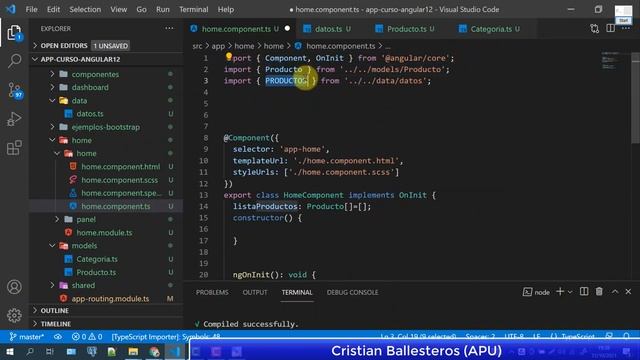Click Explorer more actions ellipsis
This screenshot has height=360, width=640.
coord(169,28)
